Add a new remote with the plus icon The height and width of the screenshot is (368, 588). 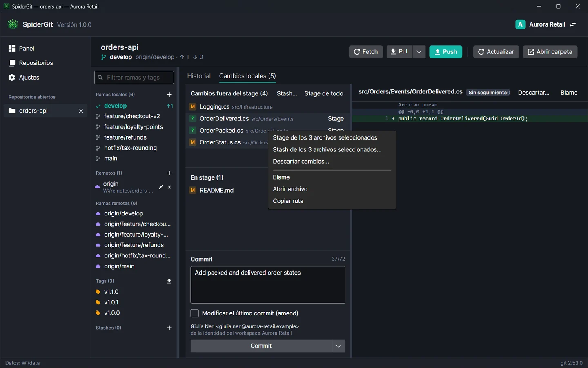[x=169, y=173]
